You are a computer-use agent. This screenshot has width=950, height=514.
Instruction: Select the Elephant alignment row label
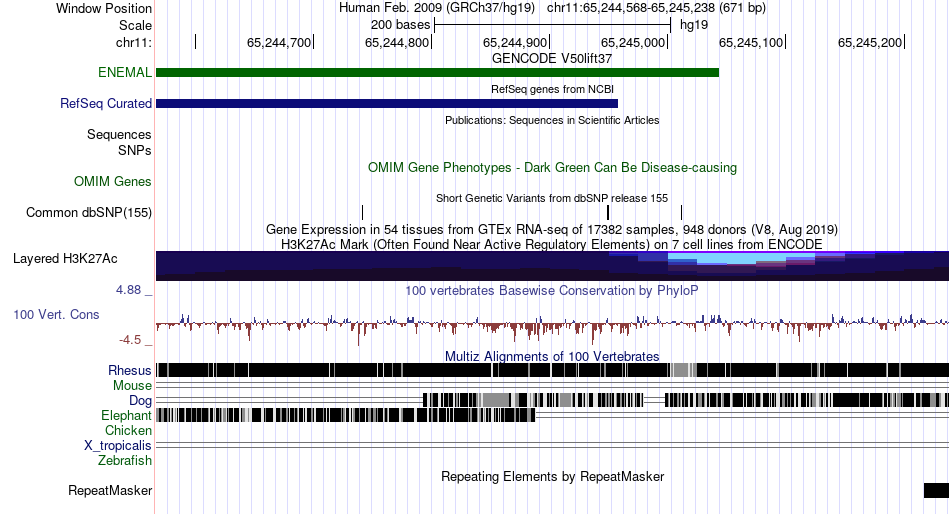[x=127, y=416]
